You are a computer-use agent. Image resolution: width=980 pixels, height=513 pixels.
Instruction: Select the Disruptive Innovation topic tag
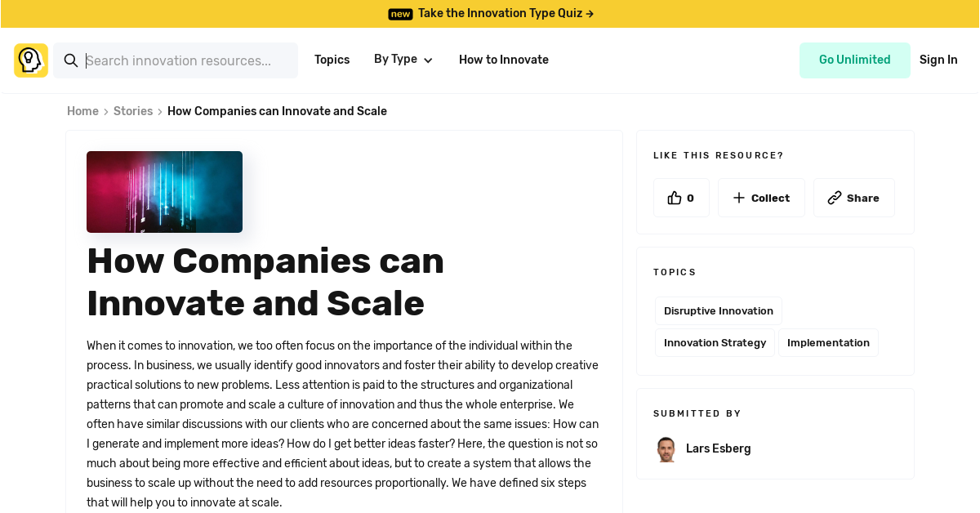click(718, 310)
